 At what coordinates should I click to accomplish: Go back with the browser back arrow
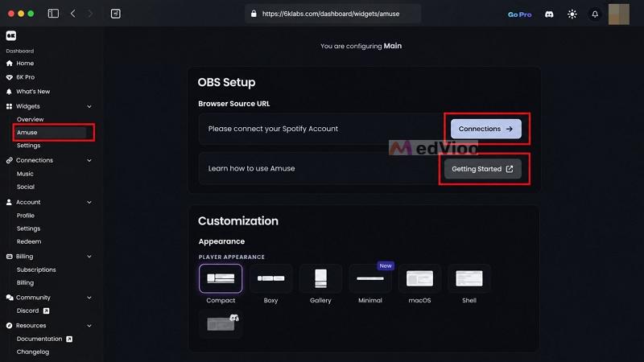pos(72,14)
